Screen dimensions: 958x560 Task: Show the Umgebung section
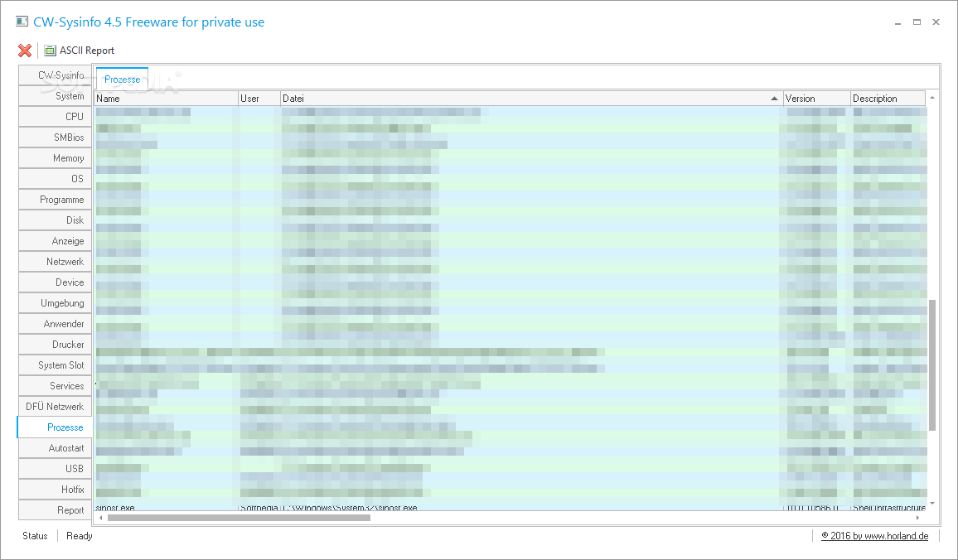(x=55, y=303)
